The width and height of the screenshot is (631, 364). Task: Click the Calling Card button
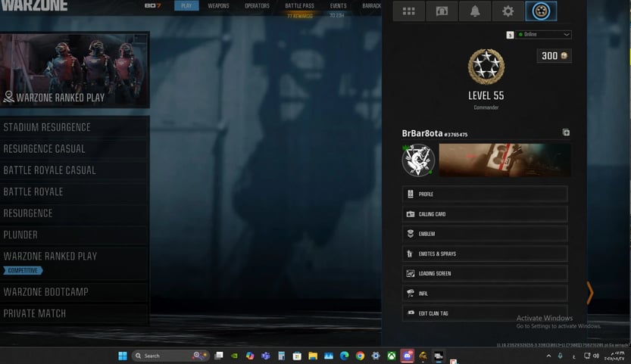[x=485, y=214]
